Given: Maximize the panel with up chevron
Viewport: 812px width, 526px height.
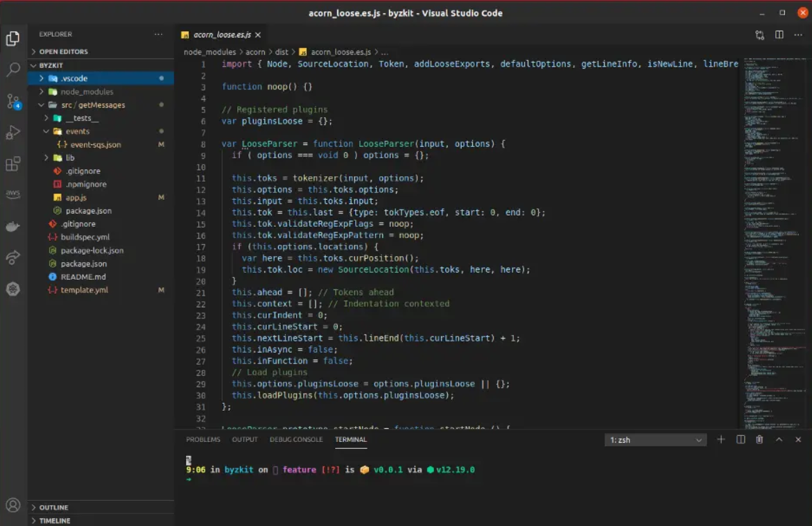Looking at the screenshot, I should coord(779,439).
